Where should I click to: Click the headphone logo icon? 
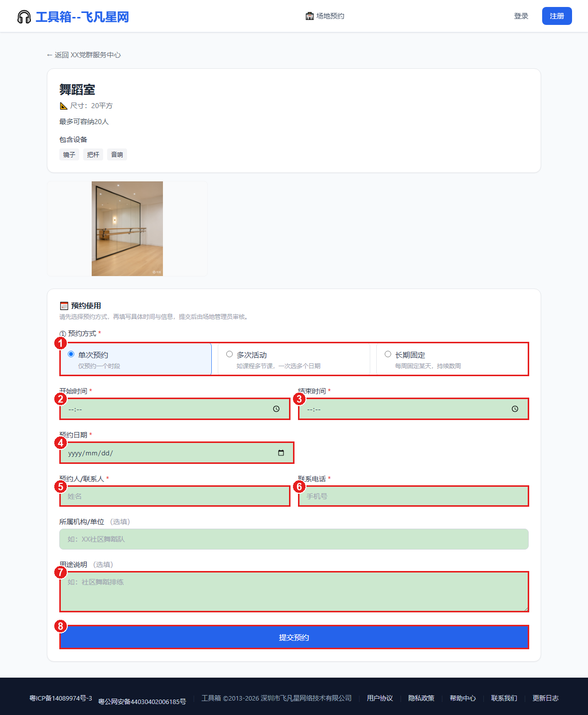(24, 17)
